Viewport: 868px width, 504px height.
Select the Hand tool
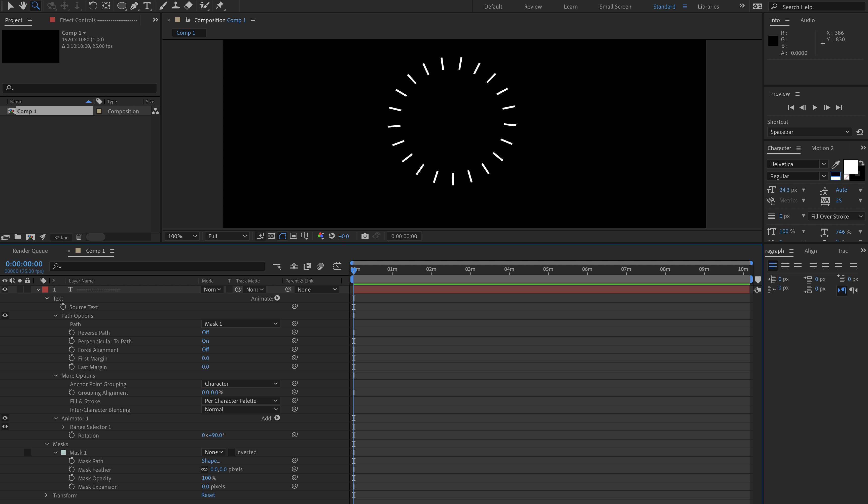pyautogui.click(x=23, y=6)
